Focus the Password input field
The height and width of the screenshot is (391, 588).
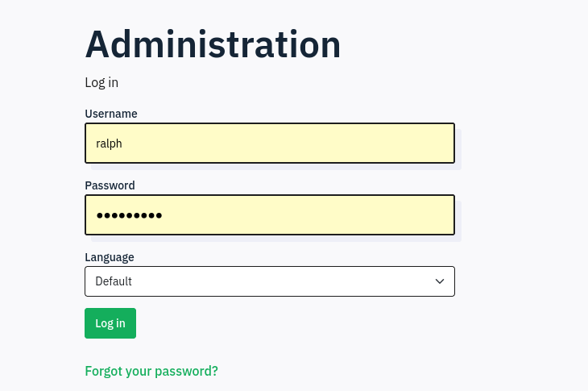click(269, 215)
